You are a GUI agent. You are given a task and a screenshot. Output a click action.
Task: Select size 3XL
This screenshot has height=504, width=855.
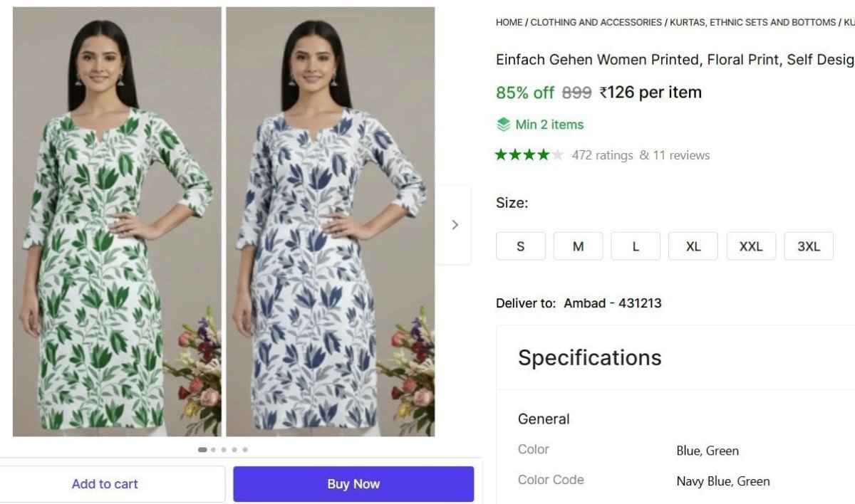pos(809,246)
